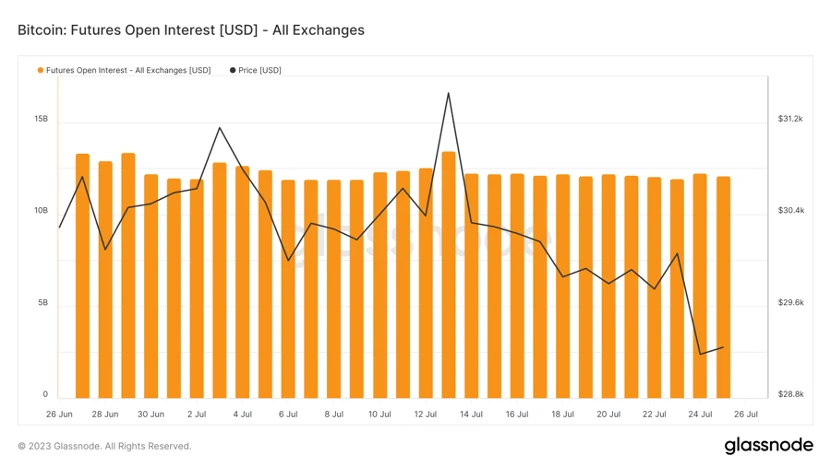Click the $28.8k right axis label
The width and height of the screenshot is (832, 468).
[790, 395]
